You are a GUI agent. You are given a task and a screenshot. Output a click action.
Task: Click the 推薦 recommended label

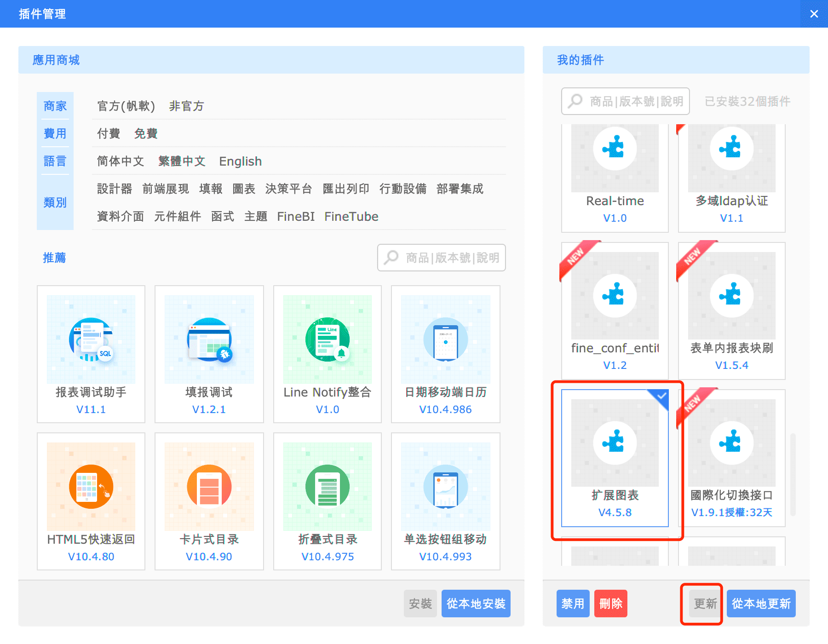coord(54,258)
